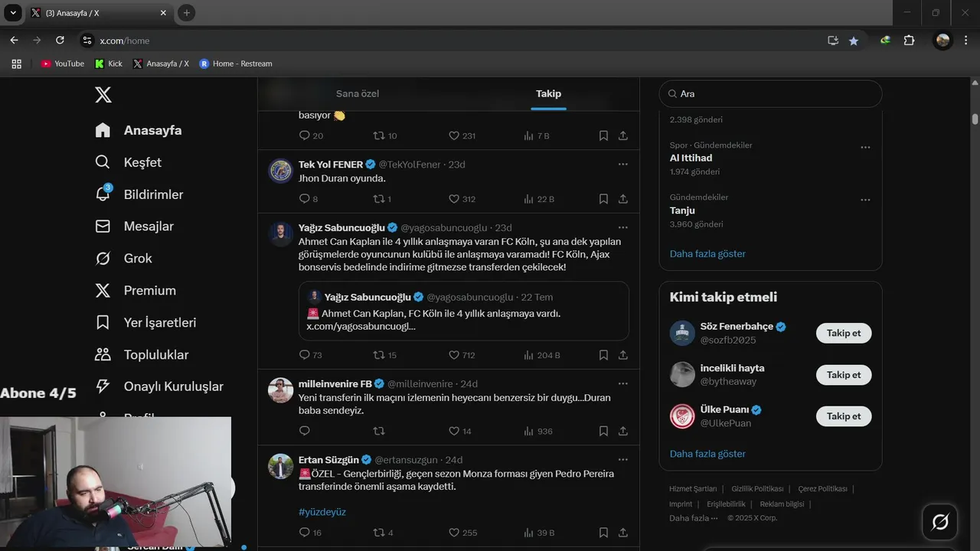Open more options on milleinvenire FB post
980x551 pixels.
[623, 383]
